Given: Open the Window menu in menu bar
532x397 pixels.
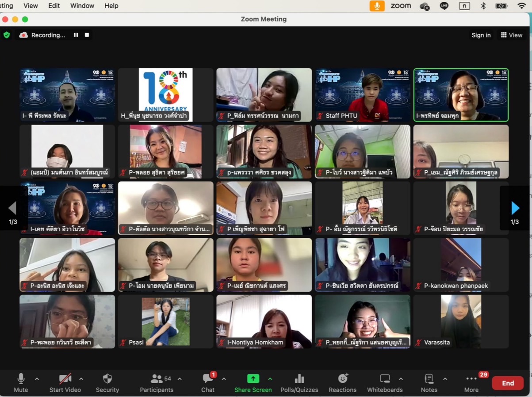Looking at the screenshot, I should [82, 6].
